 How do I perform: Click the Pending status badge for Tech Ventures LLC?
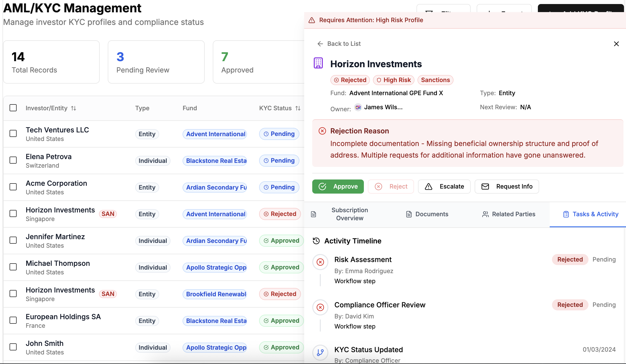279,134
